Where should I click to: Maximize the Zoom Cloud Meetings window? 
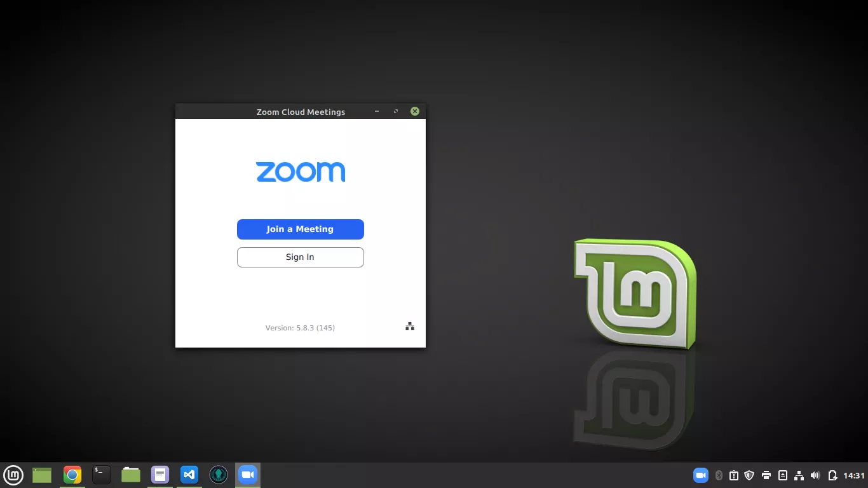tap(396, 111)
